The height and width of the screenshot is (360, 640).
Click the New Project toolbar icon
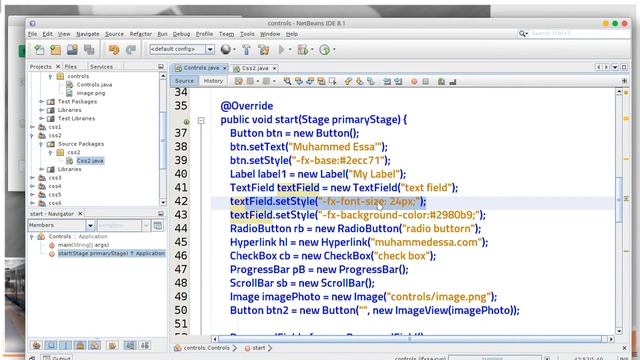click(56, 50)
